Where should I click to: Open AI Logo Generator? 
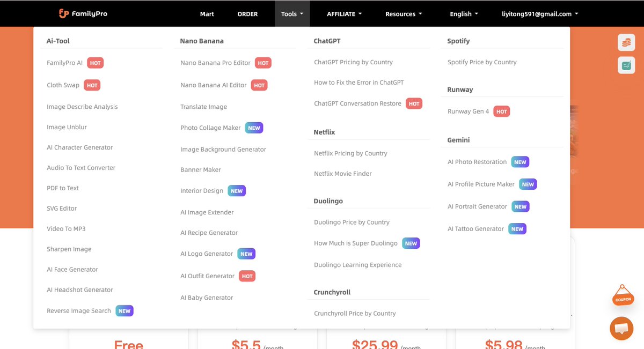pos(207,254)
